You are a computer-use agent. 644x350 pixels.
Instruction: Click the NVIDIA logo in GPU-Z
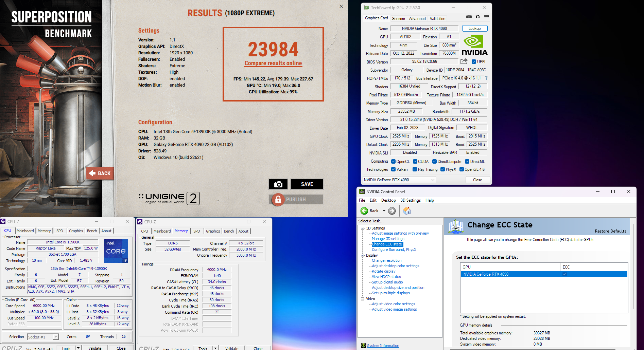[474, 45]
